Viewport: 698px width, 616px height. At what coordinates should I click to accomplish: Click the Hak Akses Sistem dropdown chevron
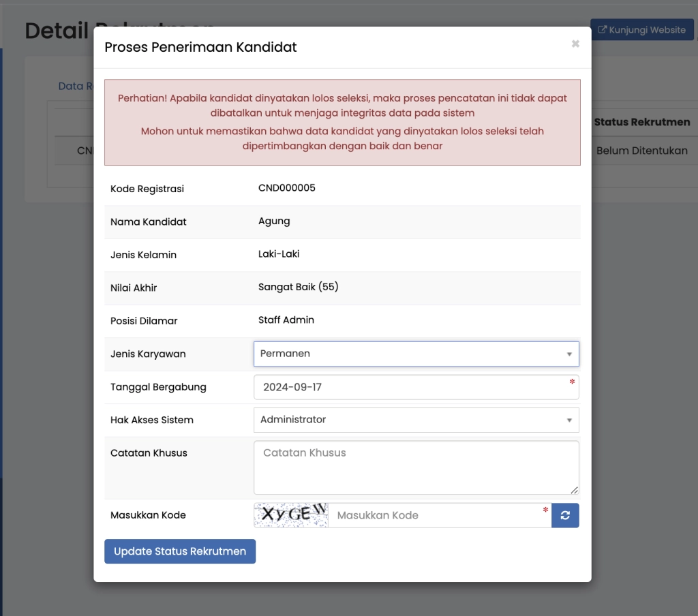571,420
